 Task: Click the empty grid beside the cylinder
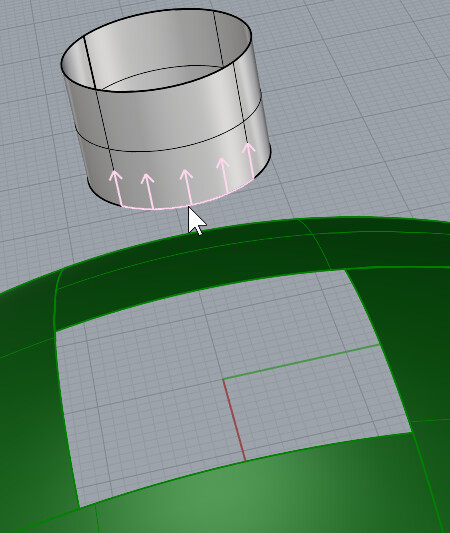tap(340, 102)
